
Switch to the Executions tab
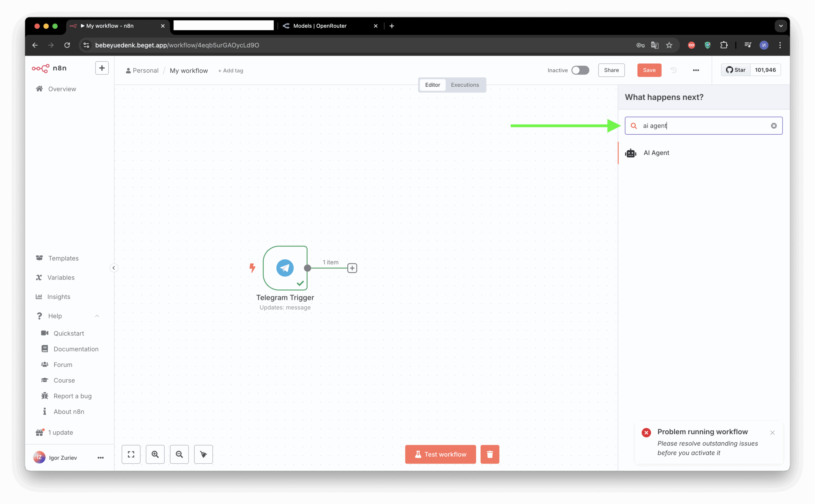(x=465, y=85)
